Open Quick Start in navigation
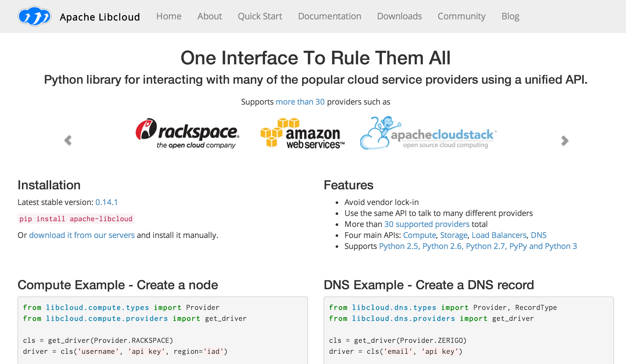This screenshot has width=626, height=364. pyautogui.click(x=260, y=16)
